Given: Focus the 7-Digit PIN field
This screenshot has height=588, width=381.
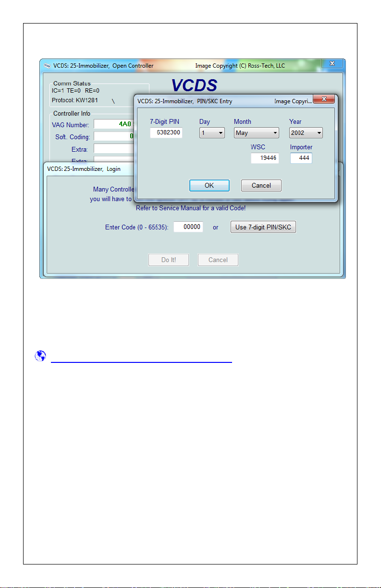Looking at the screenshot, I should pyautogui.click(x=166, y=132).
